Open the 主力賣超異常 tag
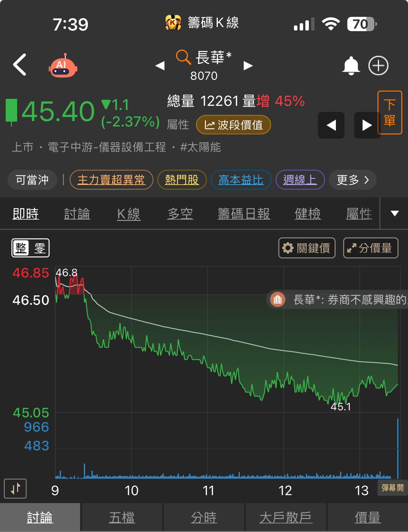The width and height of the screenshot is (408, 532). pyautogui.click(x=111, y=180)
